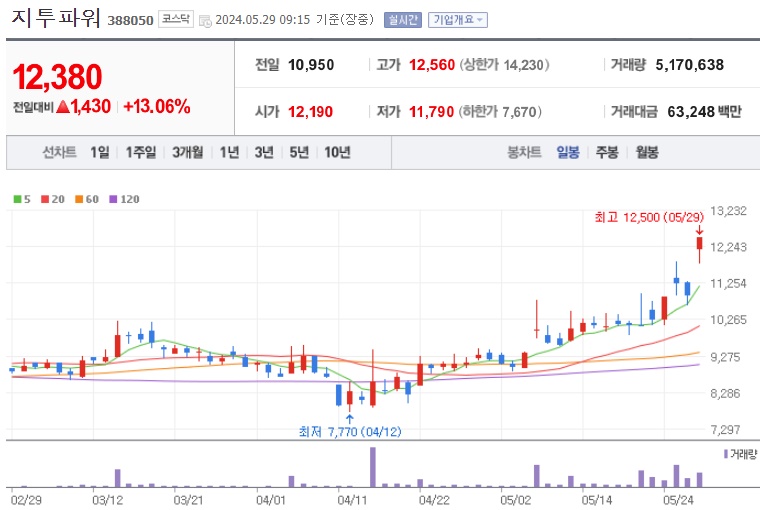The width and height of the screenshot is (760, 510).
Task: Click the orange 60-day moving average swatch
Action: pos(79,199)
